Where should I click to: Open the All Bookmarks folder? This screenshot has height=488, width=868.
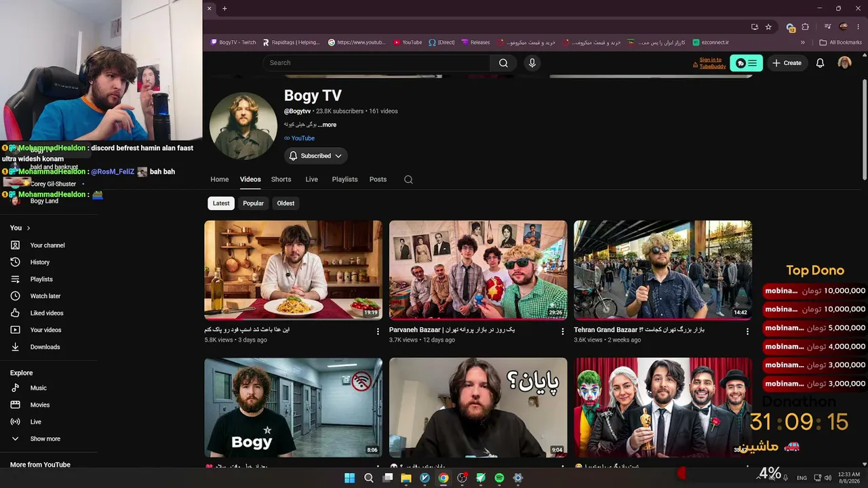(x=840, y=42)
